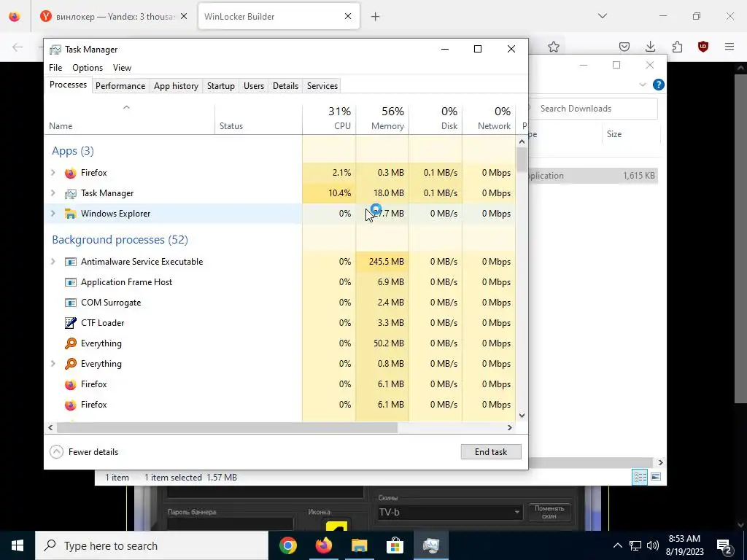Switch to the Users tab
This screenshot has height=560, width=747.
click(x=253, y=86)
